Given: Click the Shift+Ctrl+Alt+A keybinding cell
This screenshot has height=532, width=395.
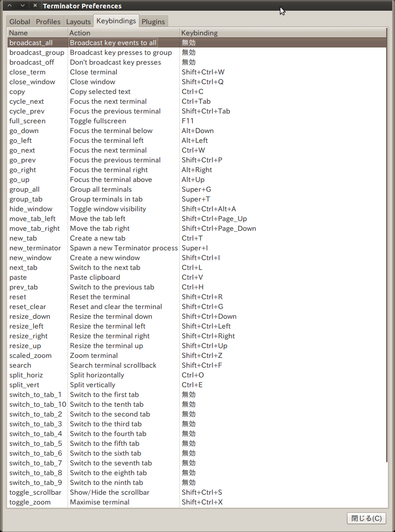Looking at the screenshot, I should tap(209, 209).
